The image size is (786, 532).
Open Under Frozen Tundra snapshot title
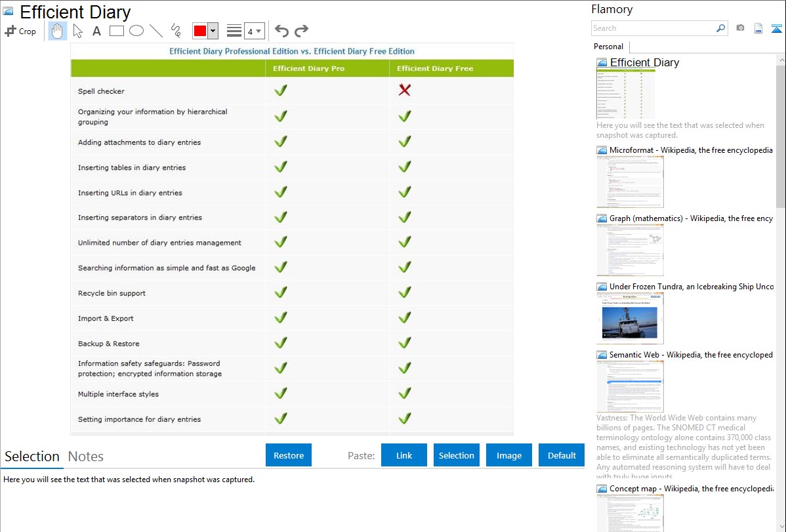point(692,286)
